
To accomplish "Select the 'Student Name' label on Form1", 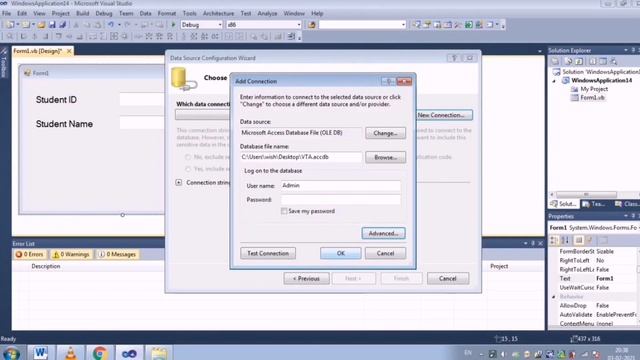I will (64, 124).
